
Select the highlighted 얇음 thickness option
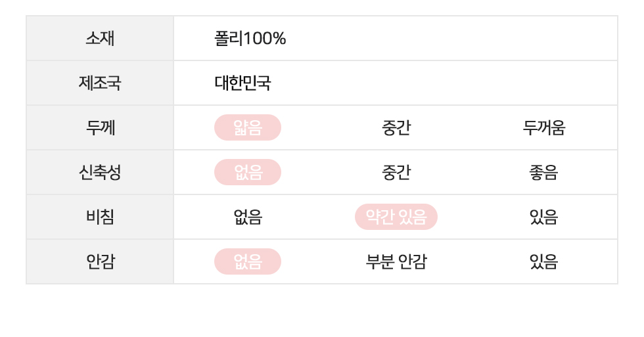248,127
